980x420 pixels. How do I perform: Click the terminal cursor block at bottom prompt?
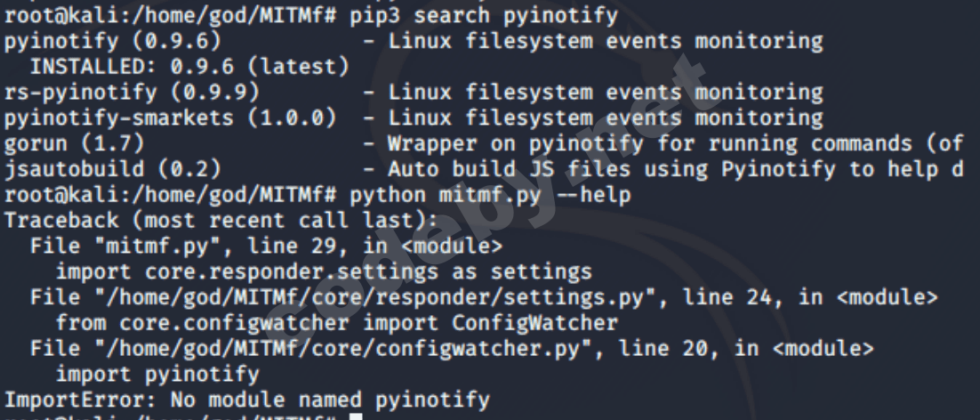pos(356,415)
